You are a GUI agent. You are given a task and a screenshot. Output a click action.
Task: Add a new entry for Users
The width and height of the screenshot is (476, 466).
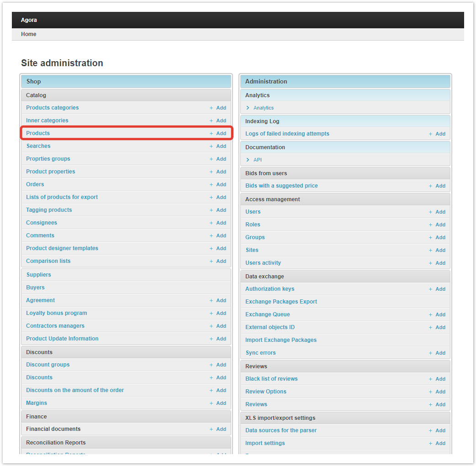[437, 212]
